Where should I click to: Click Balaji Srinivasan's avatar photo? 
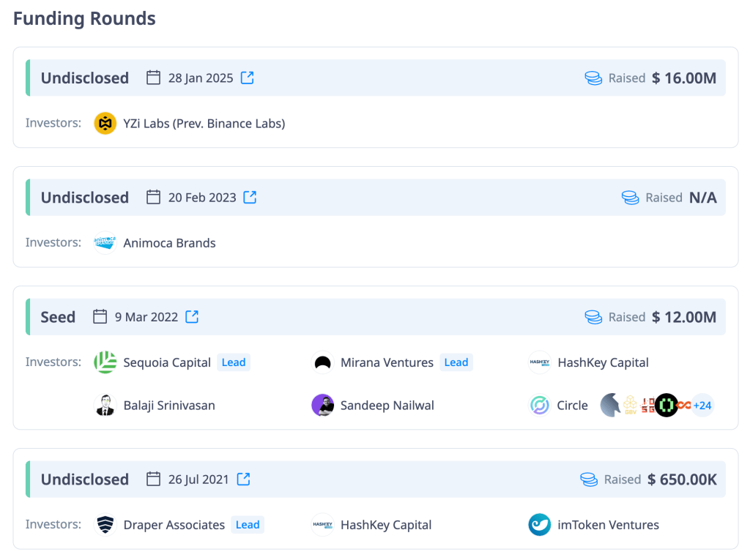(105, 405)
